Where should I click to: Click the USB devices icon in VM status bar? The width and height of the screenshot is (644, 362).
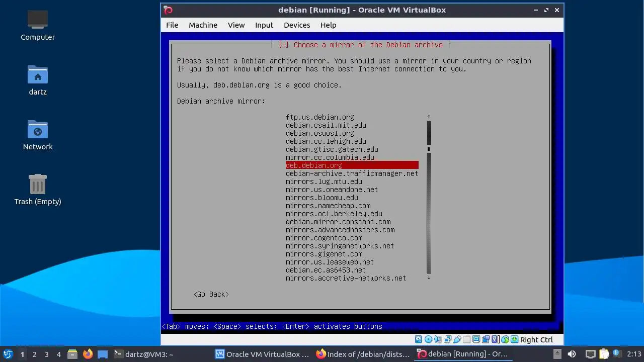457,340
